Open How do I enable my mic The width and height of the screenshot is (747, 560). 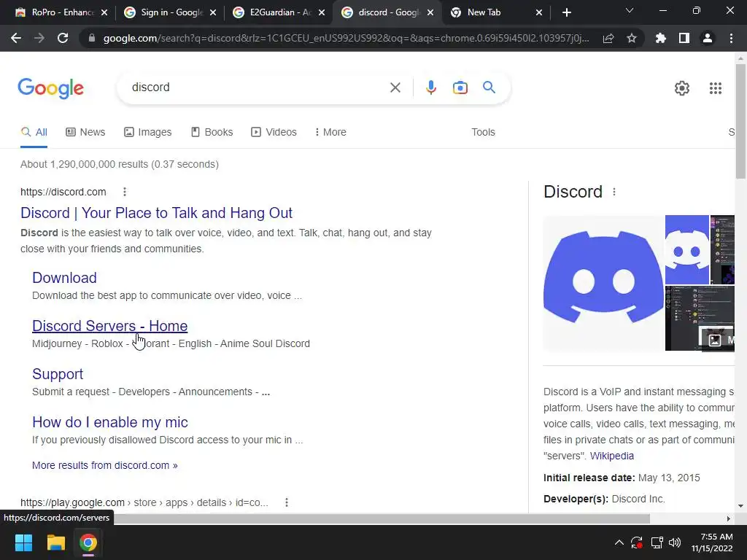pos(110,422)
